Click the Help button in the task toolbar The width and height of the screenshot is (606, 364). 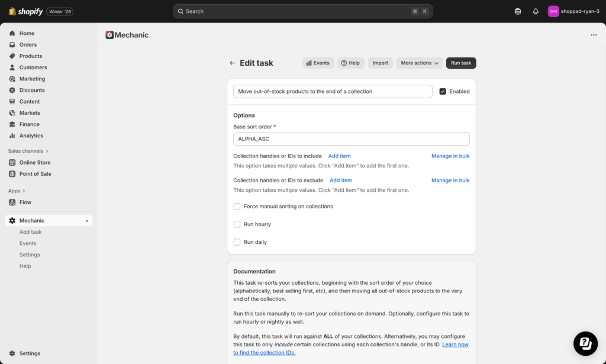(351, 63)
